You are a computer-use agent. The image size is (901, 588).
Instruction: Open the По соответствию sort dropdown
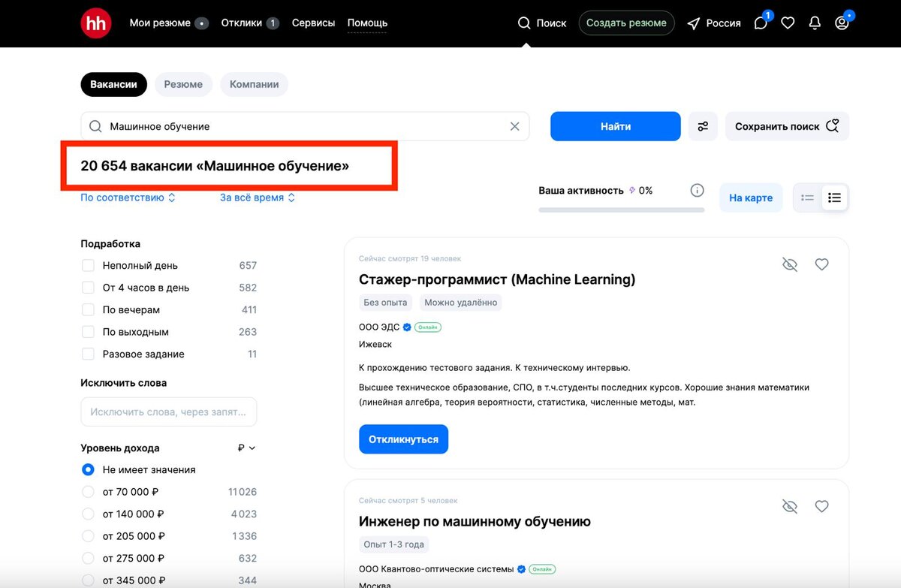point(128,198)
